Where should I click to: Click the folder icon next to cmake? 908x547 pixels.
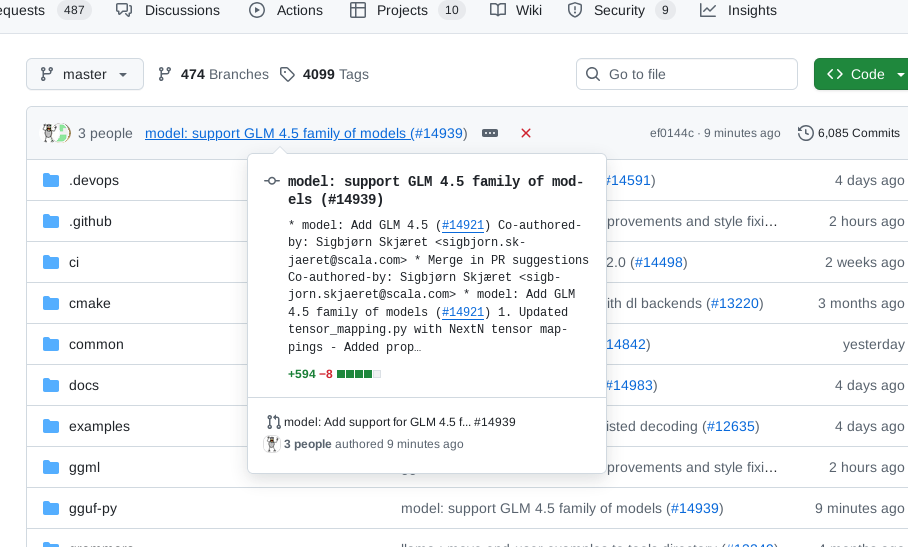[x=51, y=303]
